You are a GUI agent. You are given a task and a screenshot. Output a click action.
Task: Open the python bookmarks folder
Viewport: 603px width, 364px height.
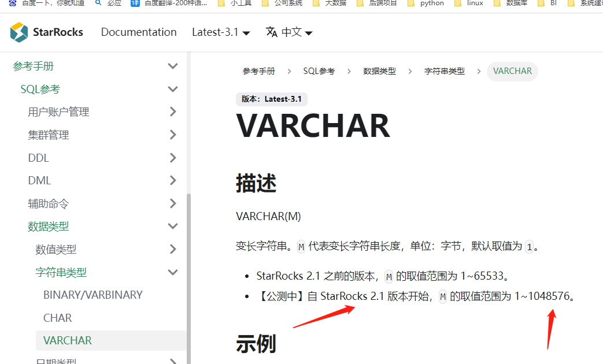pos(426,3)
